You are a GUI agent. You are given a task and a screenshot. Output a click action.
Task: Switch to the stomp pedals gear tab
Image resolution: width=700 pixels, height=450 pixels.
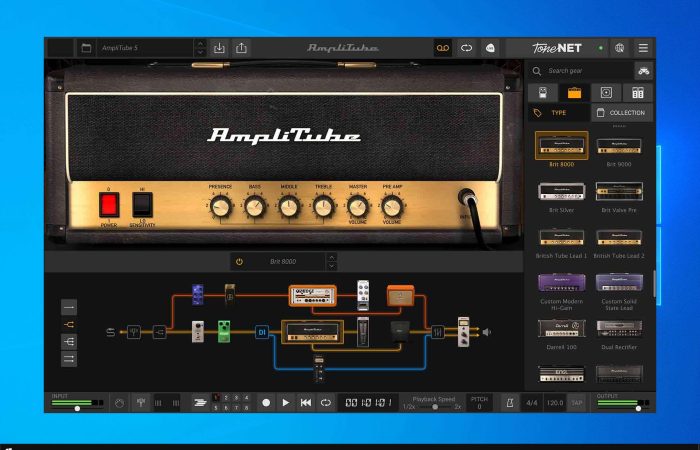point(543,92)
